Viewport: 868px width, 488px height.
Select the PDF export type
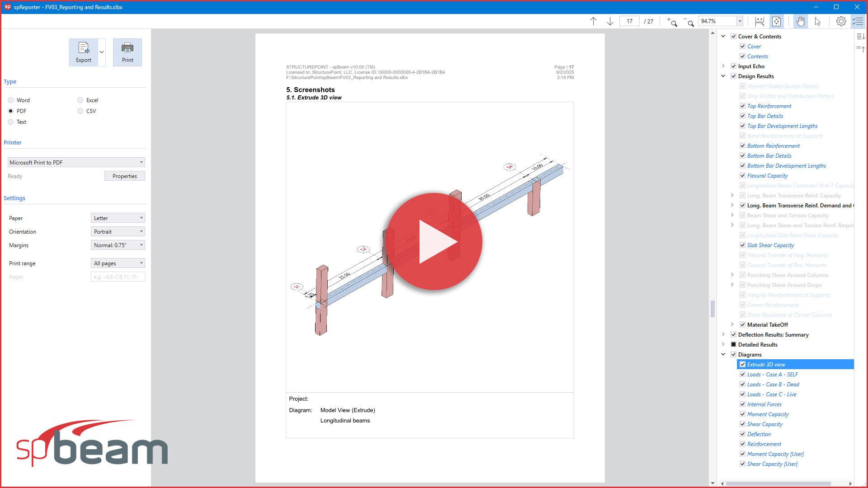tap(11, 111)
